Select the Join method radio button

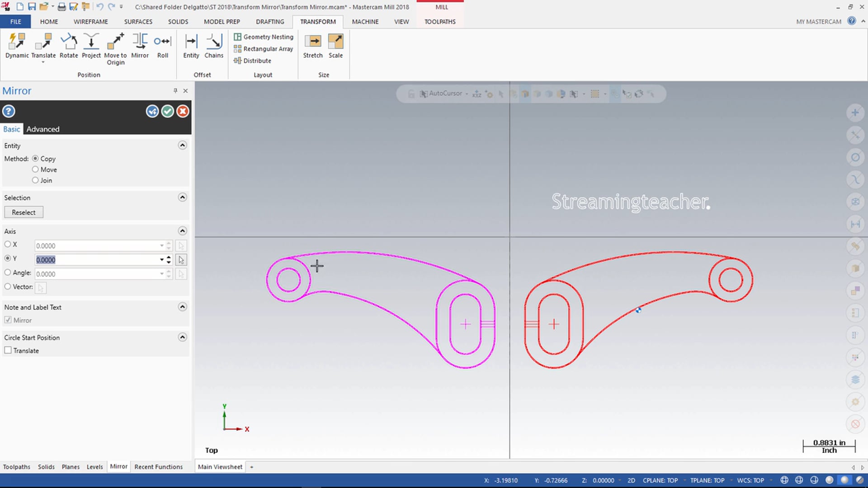35,180
